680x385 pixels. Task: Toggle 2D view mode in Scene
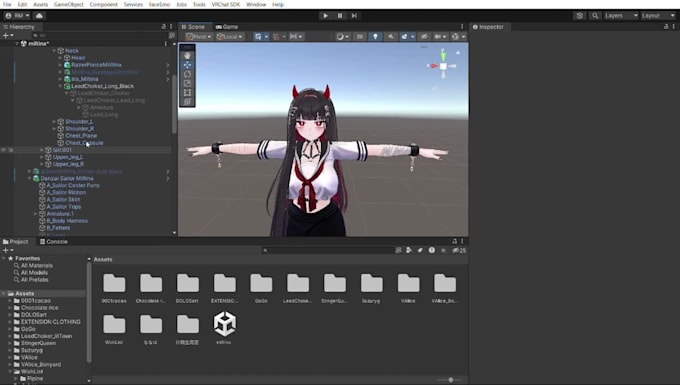(360, 36)
